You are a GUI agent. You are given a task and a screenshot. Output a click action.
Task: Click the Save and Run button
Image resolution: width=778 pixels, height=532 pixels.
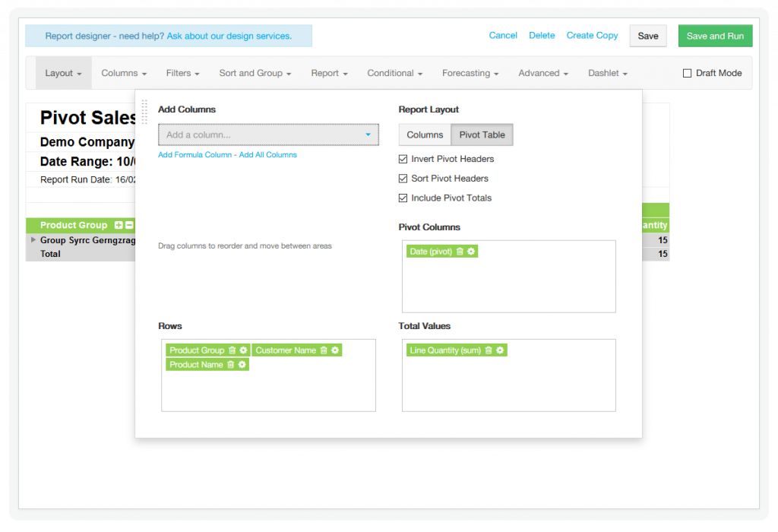[715, 36]
